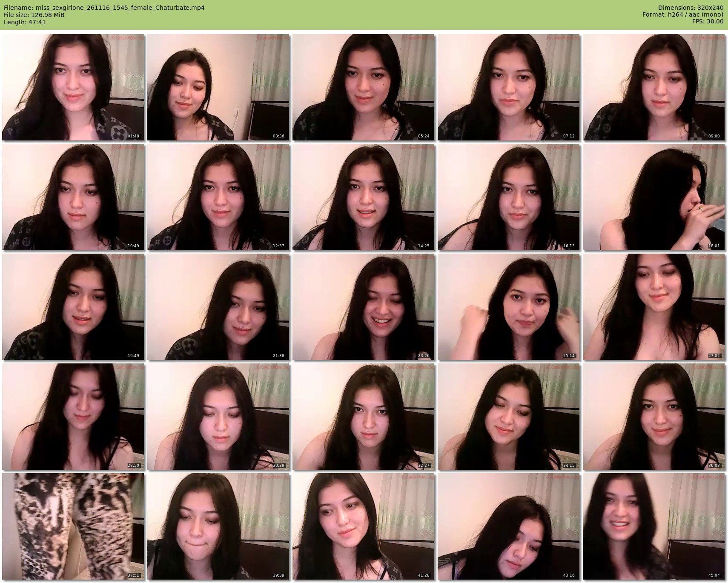Image resolution: width=728 pixels, height=583 pixels.
Task: Select the 23:26 thumbnail
Action: pyautogui.click(x=364, y=307)
